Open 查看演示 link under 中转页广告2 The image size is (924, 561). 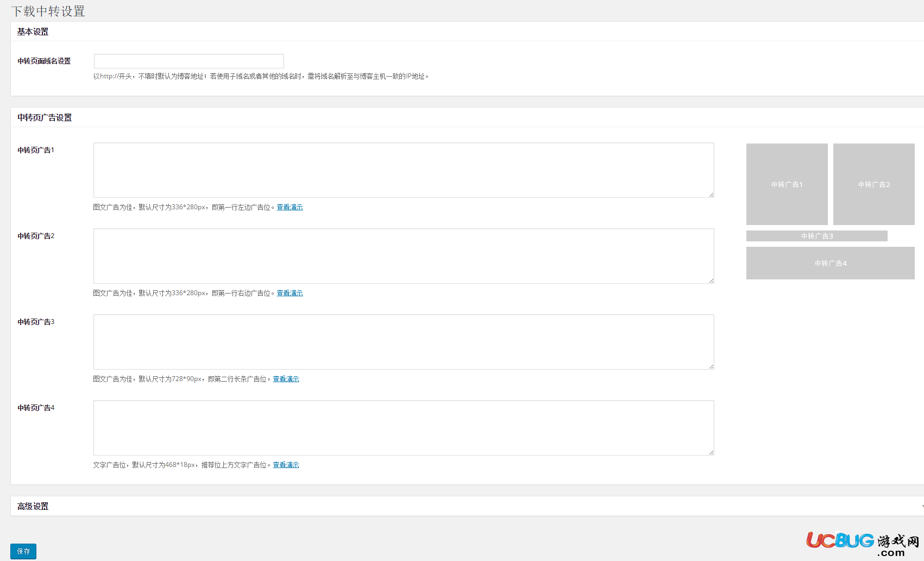(x=290, y=293)
